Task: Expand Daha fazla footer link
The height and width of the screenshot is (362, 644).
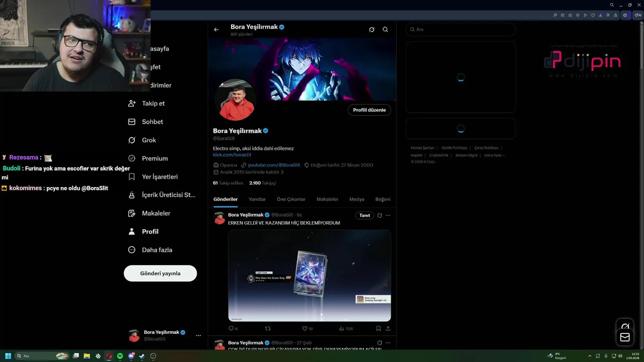Action: click(x=495, y=155)
